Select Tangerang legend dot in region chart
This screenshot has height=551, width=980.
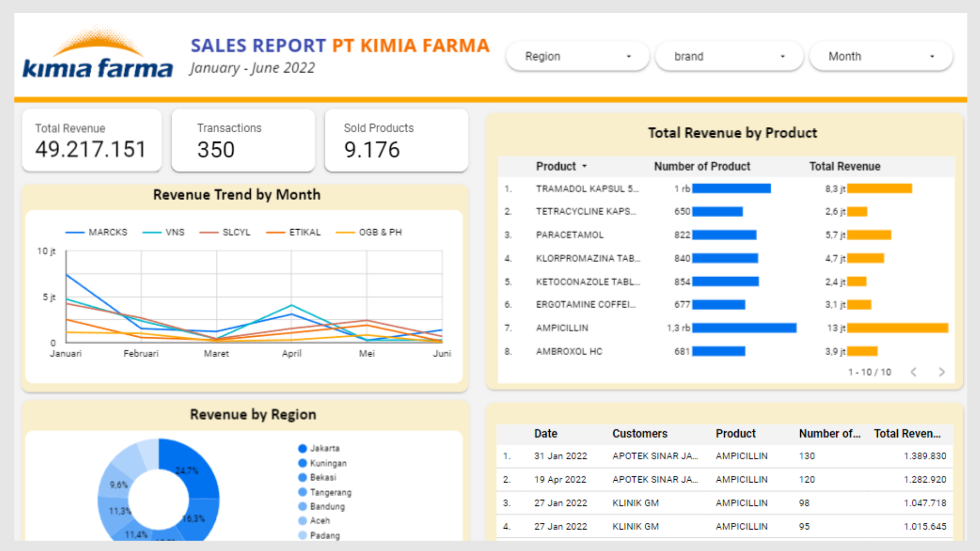(303, 492)
